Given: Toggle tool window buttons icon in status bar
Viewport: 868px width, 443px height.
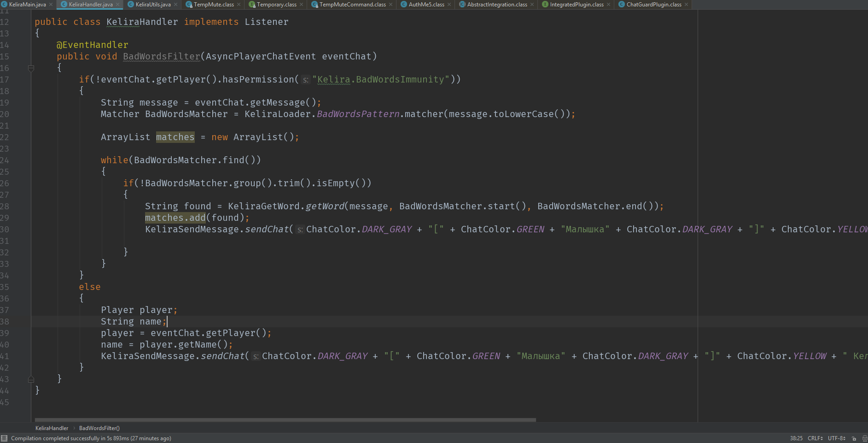Looking at the screenshot, I should click(x=4, y=438).
